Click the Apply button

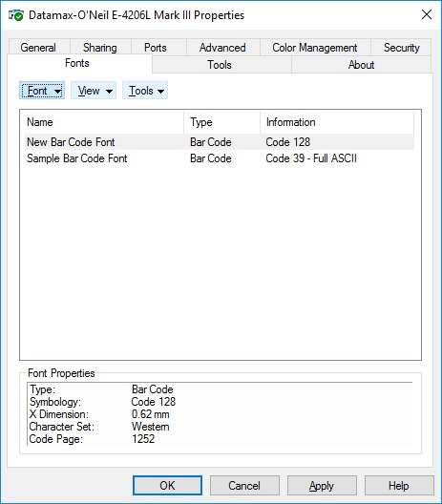(x=322, y=485)
